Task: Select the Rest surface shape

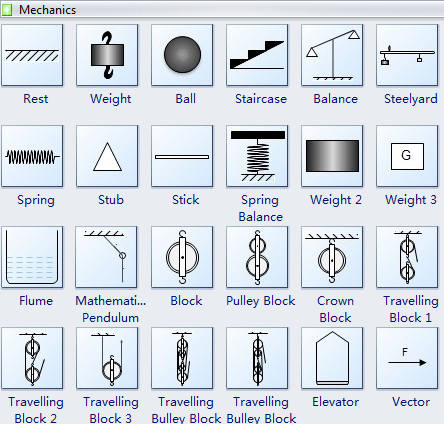Action: tap(32, 55)
